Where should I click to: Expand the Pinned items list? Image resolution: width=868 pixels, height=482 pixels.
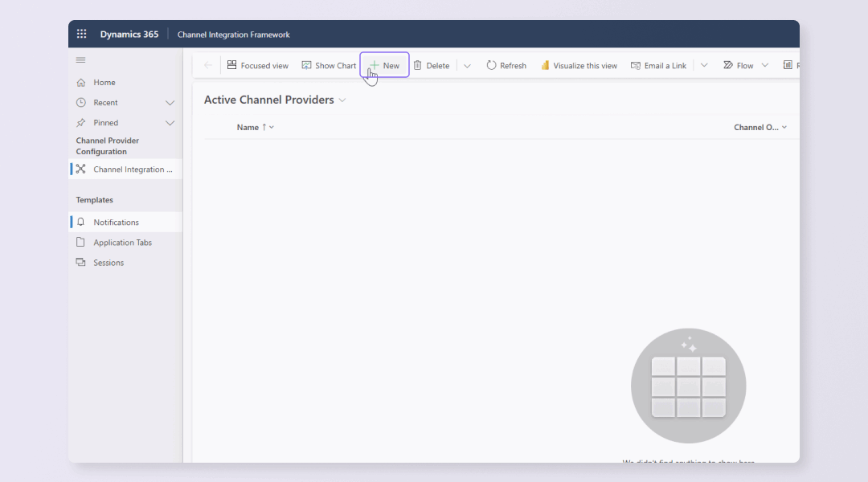coord(170,123)
